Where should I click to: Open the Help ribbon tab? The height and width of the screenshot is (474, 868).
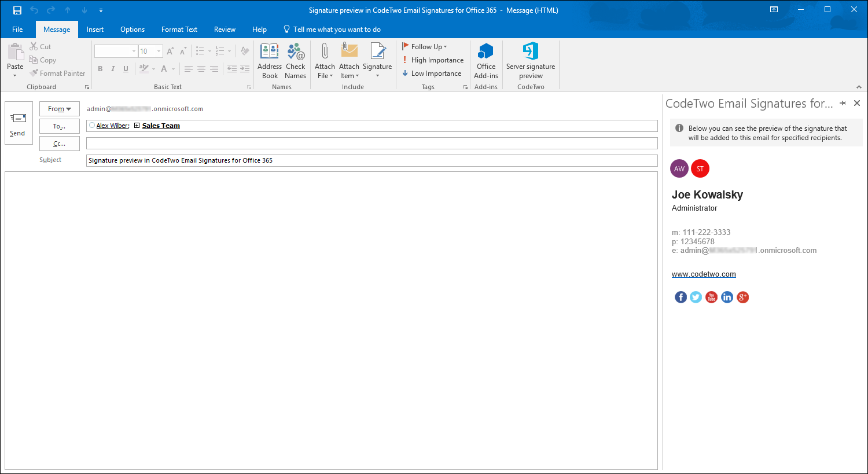(259, 30)
